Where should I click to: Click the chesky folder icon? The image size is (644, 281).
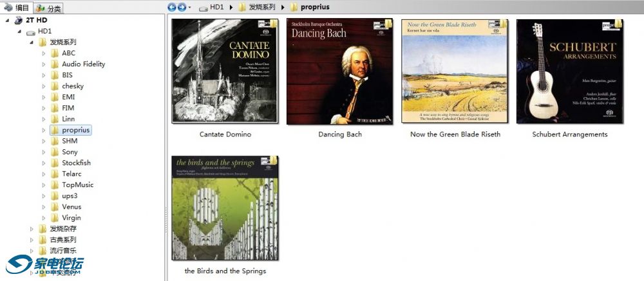(x=55, y=86)
